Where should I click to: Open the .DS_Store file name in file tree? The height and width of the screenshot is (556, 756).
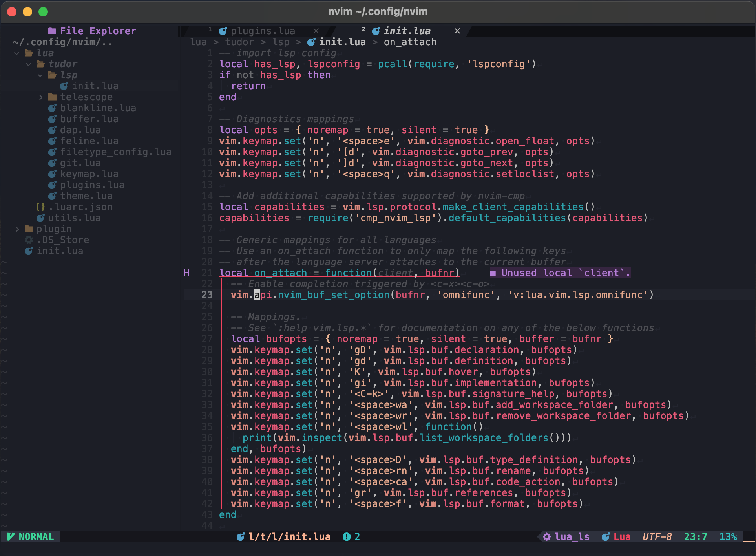click(x=63, y=240)
